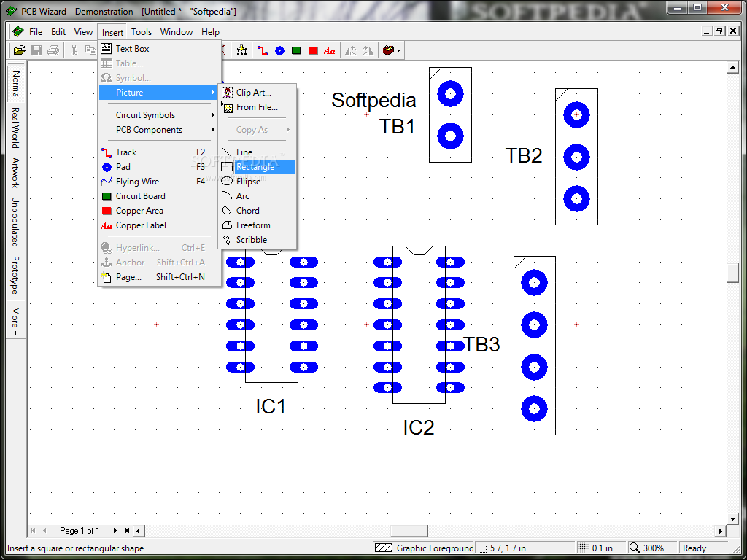Viewport: 747px width, 560px height.
Task: Click the auto-route style toolbar icon with arrow
Action: click(x=241, y=50)
